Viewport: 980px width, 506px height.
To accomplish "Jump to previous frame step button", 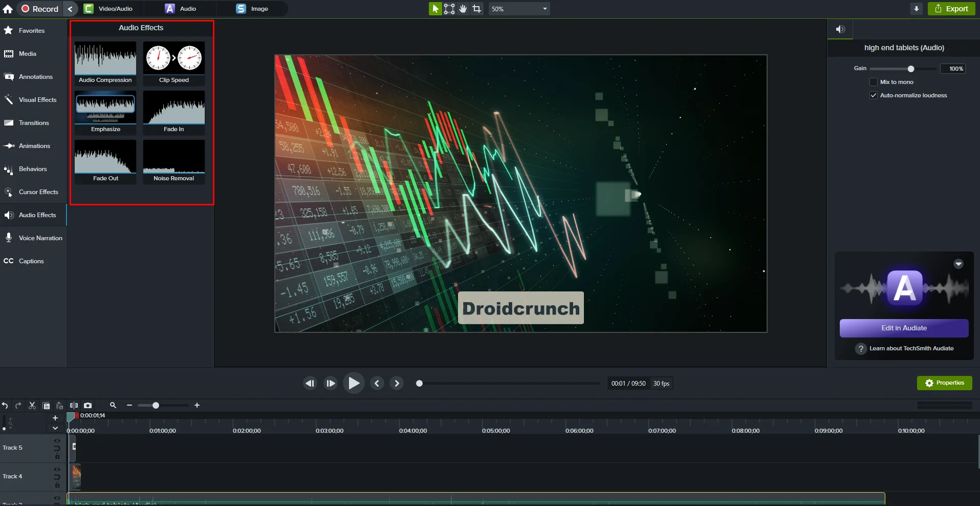I will (310, 383).
